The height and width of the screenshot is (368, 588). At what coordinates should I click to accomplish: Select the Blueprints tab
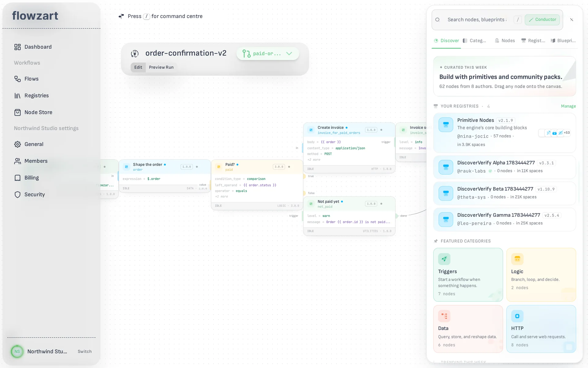click(563, 41)
